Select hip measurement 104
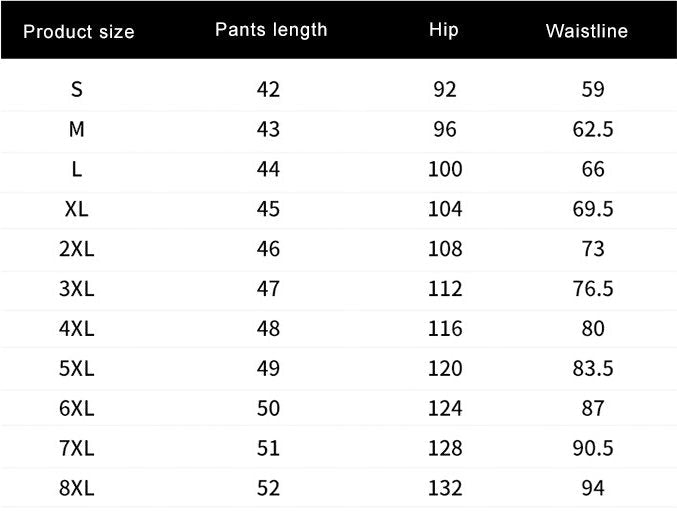This screenshot has height=519, width=677. click(x=444, y=209)
